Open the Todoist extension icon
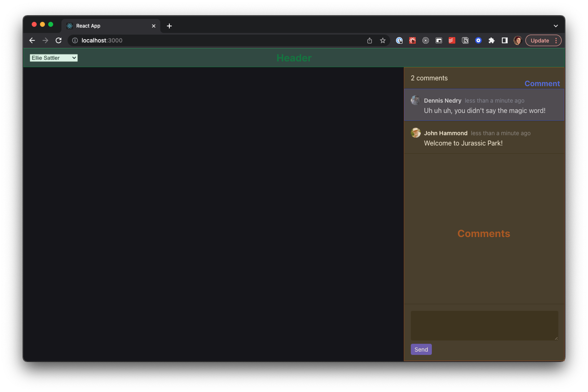The height and width of the screenshot is (392, 588). [452, 40]
